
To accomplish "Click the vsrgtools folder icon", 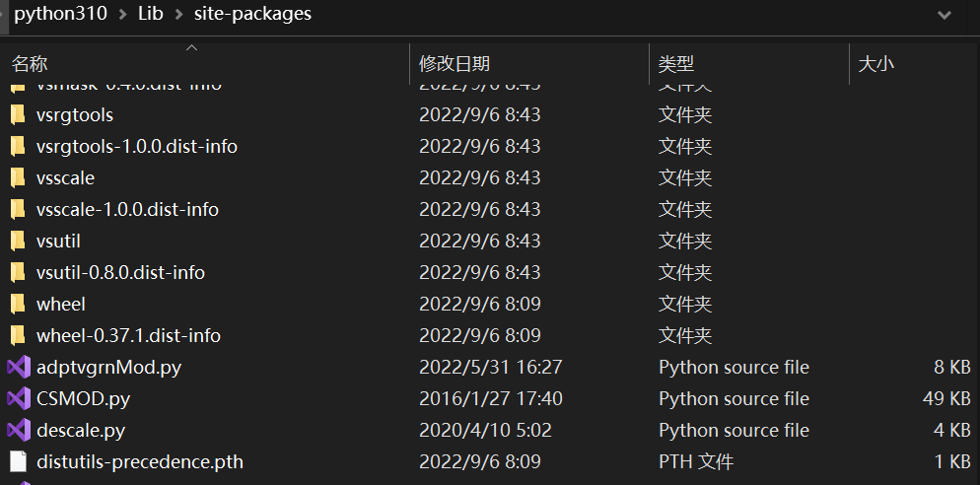I will coord(18,115).
